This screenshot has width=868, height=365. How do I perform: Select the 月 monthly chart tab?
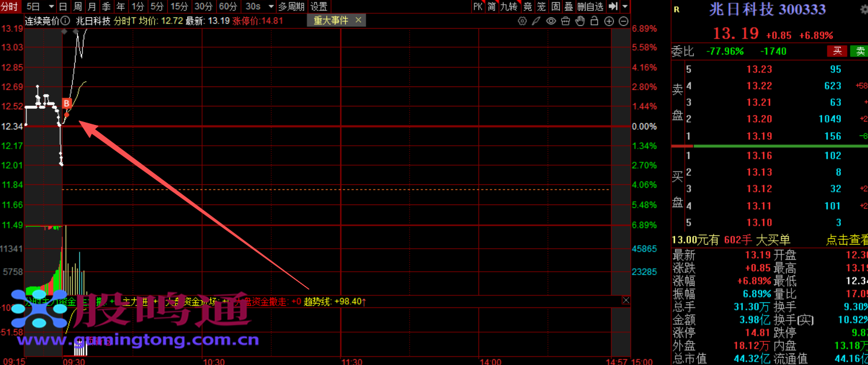92,7
